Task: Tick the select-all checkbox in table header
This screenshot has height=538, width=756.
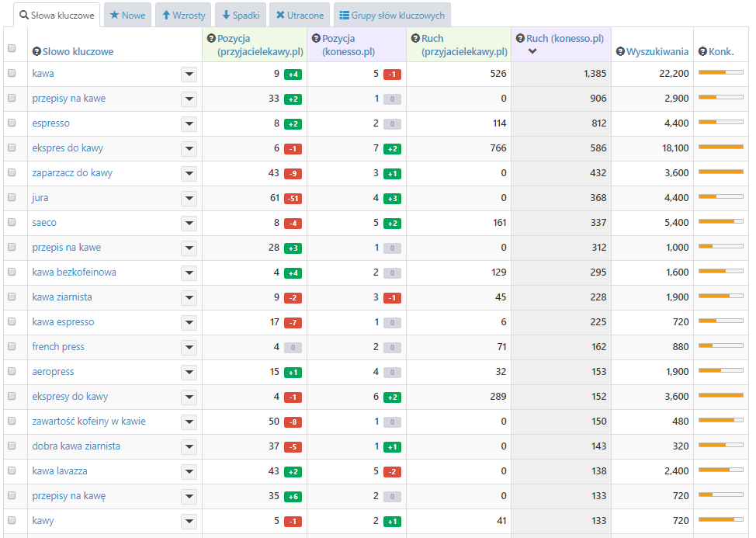Action: 12,48
